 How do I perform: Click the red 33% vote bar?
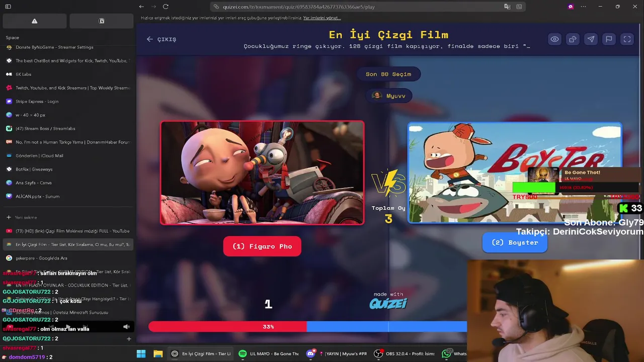(227, 327)
